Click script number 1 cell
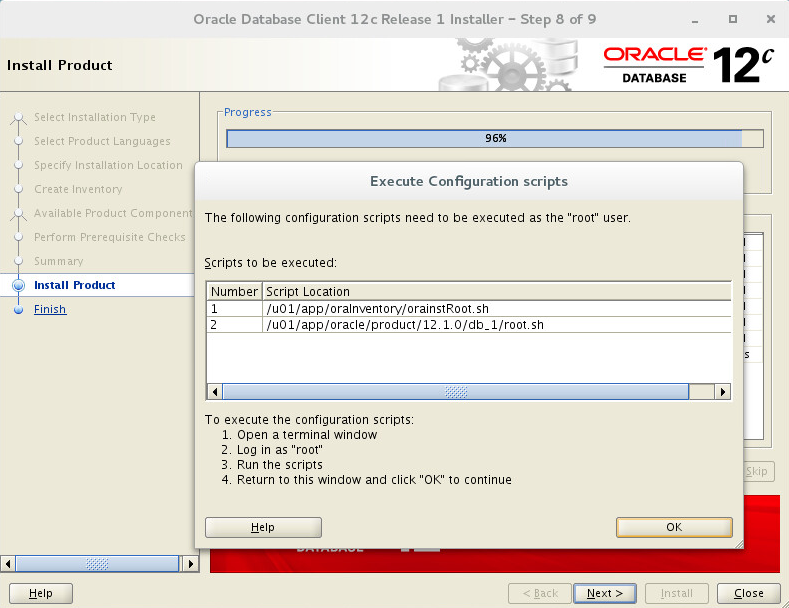789x608 pixels. pos(234,309)
